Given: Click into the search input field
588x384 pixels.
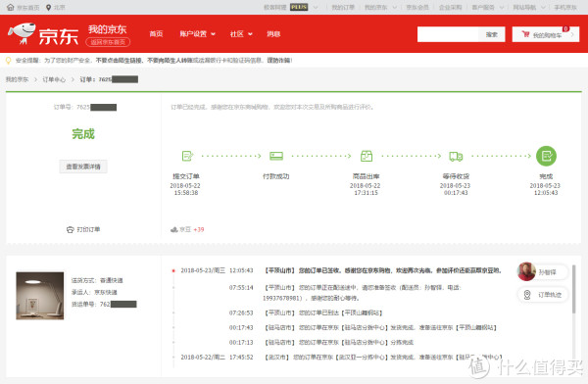Looking at the screenshot, I should [448, 34].
